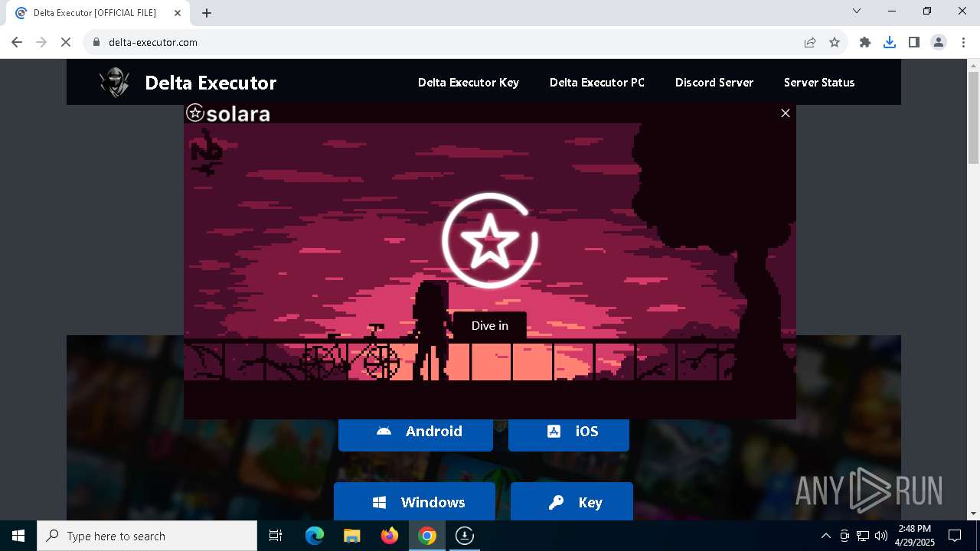This screenshot has width=980, height=551.
Task: Share this page icon
Action: [810, 42]
